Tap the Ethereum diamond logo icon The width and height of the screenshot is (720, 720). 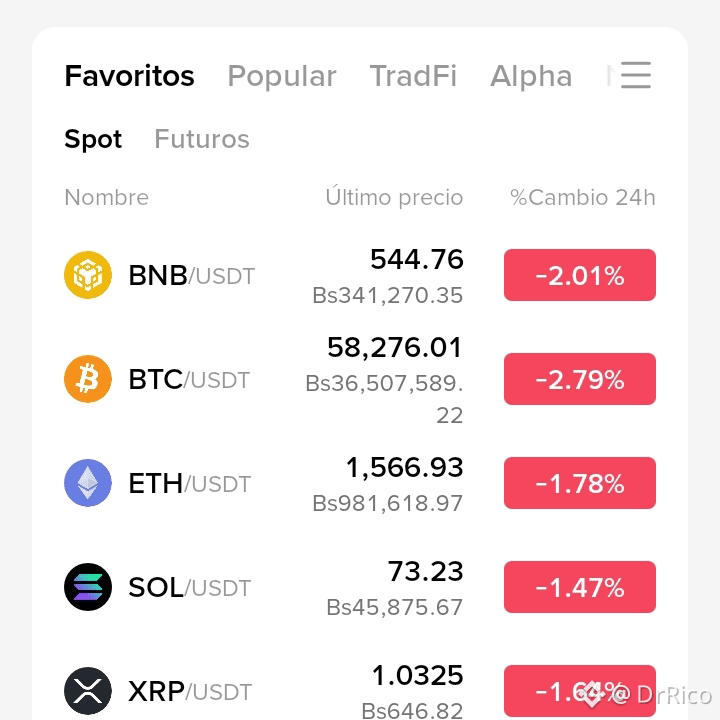88,483
